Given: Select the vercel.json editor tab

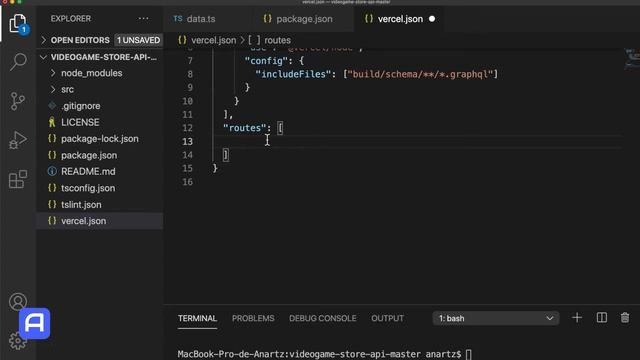Looking at the screenshot, I should 400,19.
